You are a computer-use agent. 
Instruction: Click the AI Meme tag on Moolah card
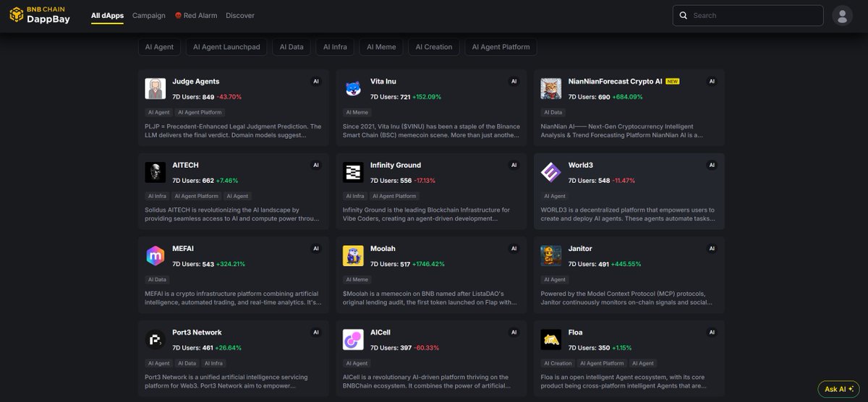pyautogui.click(x=357, y=280)
